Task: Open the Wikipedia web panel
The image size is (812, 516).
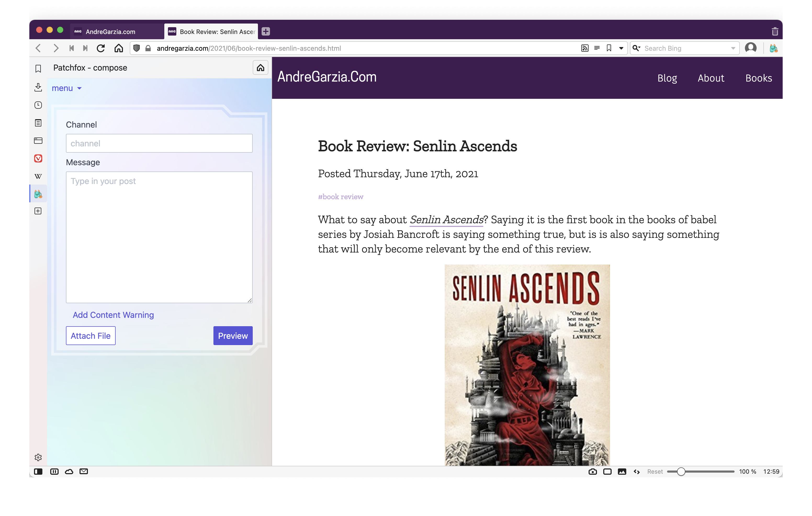Action: pos(38,176)
